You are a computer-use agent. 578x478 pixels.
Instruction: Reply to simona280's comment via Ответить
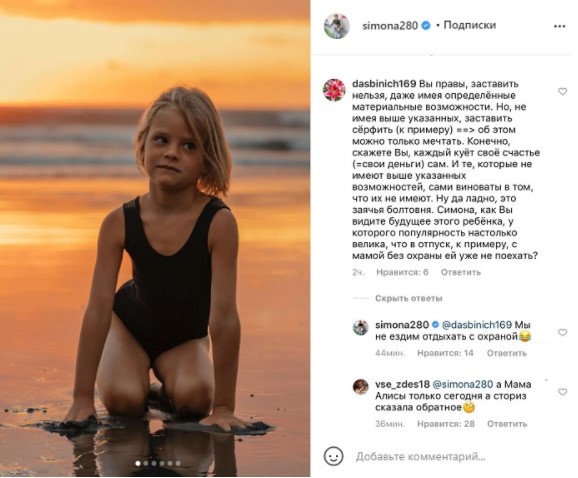(x=506, y=353)
